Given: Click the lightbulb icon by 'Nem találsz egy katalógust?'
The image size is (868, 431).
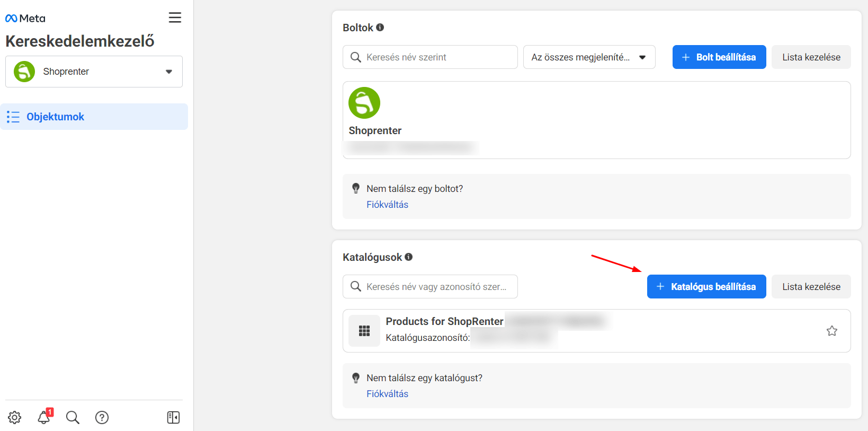Looking at the screenshot, I should (x=356, y=377).
